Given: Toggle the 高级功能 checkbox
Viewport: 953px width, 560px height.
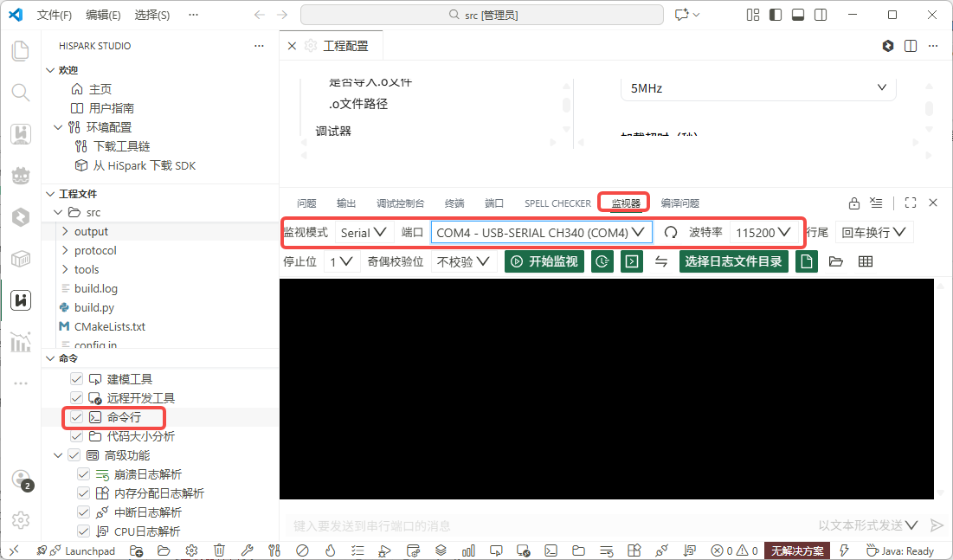Looking at the screenshot, I should point(74,454).
